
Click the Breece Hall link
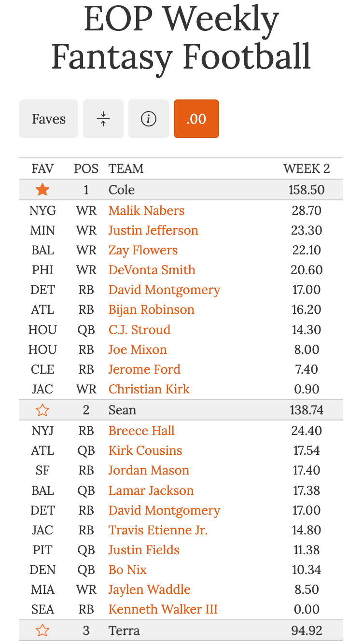tap(141, 431)
